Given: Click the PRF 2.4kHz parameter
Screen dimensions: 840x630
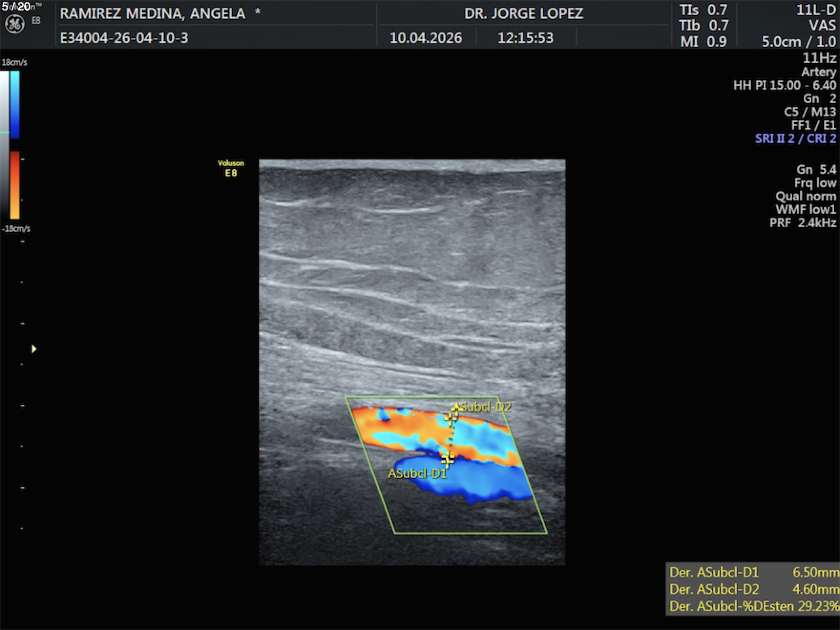Looking at the screenshot, I should coord(803,222).
